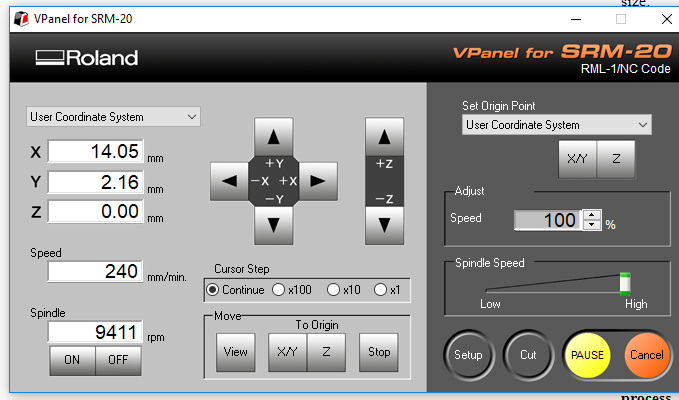679x400 pixels.
Task: Cancel the cutting job
Action: pos(647,355)
